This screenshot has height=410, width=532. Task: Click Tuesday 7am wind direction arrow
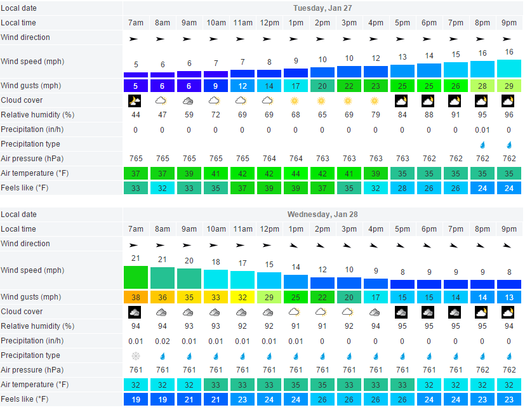135,39
